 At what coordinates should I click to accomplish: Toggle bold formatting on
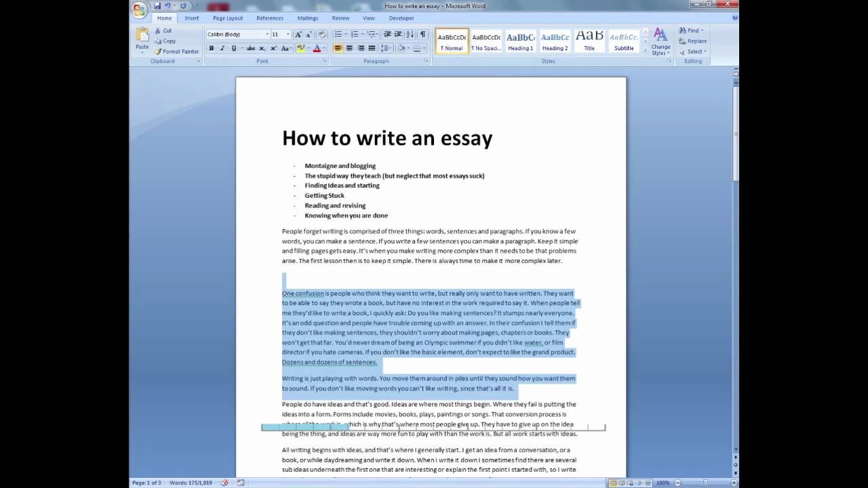pos(212,49)
